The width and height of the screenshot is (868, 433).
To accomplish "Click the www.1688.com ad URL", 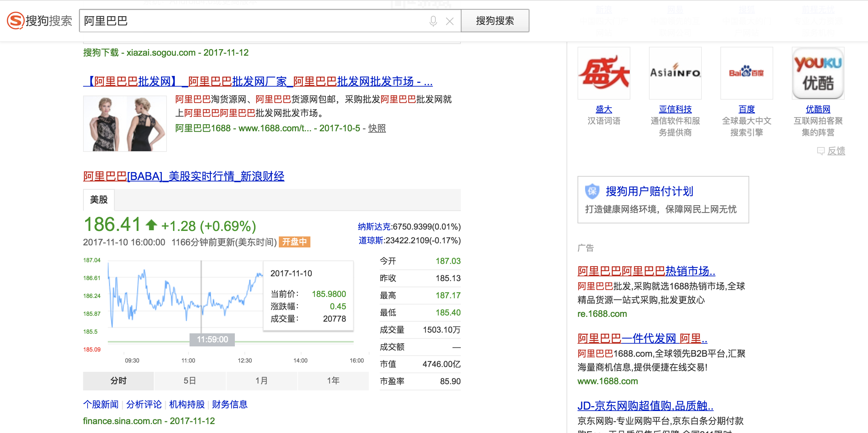I will click(x=608, y=381).
